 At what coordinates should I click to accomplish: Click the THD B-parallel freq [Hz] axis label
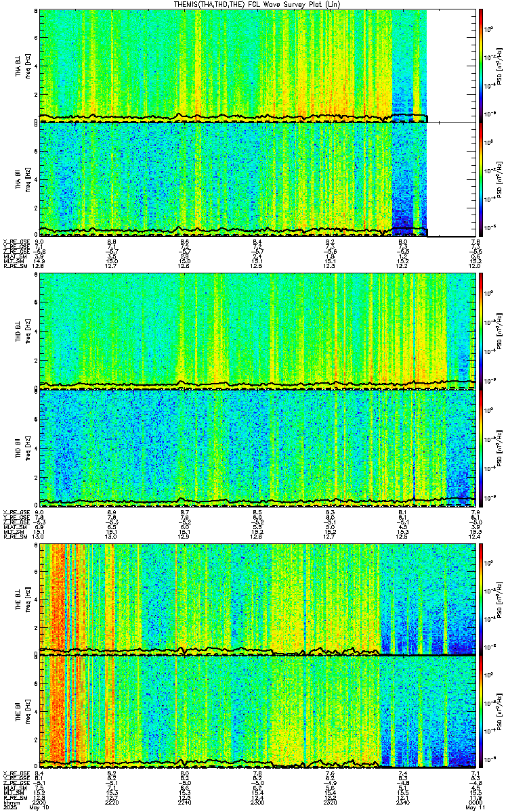click(28, 447)
